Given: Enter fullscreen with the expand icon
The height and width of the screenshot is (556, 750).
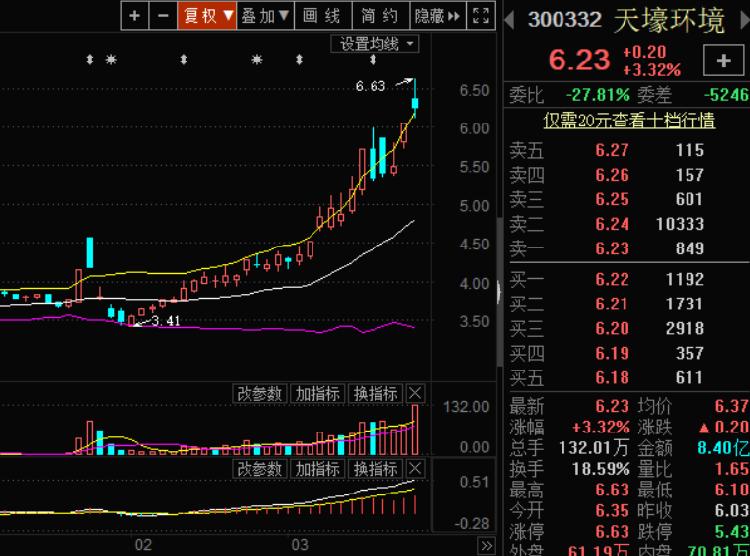Looking at the screenshot, I should (x=482, y=15).
